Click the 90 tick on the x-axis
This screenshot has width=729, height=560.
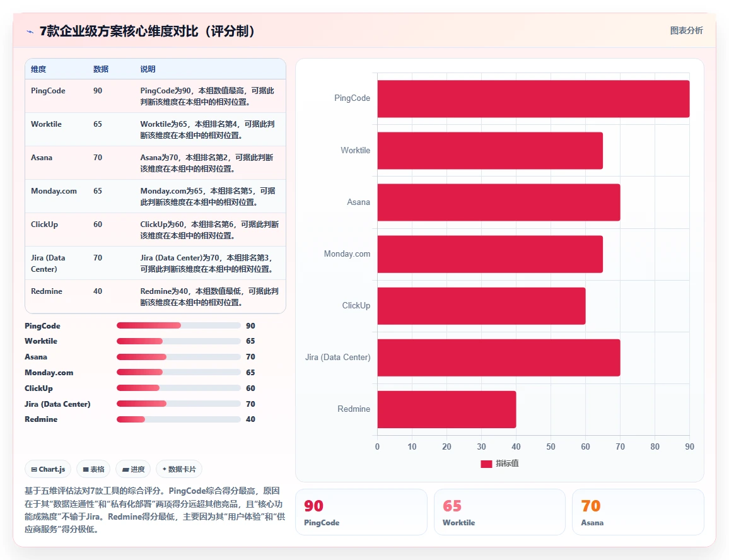[689, 446]
